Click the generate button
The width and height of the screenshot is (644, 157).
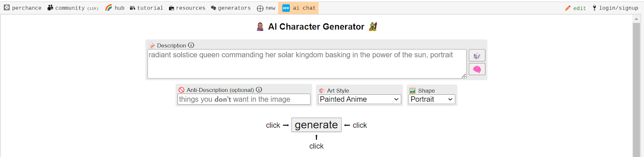pyautogui.click(x=316, y=125)
